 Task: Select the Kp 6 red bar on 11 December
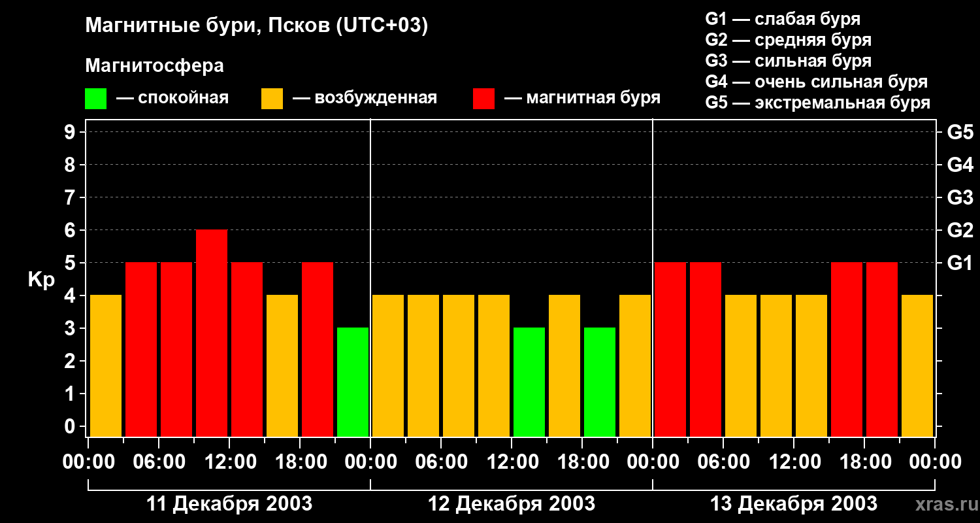[212, 333]
